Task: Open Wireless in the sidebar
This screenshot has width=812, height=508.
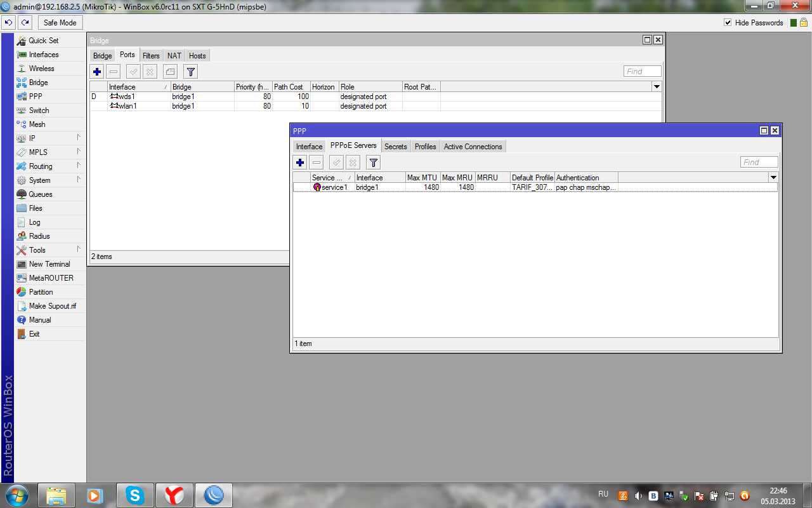Action: pos(49,69)
